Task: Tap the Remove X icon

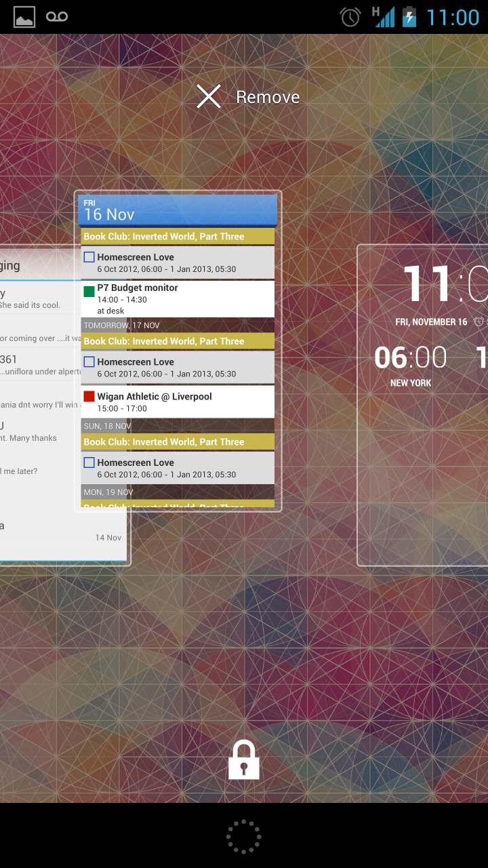Action: [209, 97]
